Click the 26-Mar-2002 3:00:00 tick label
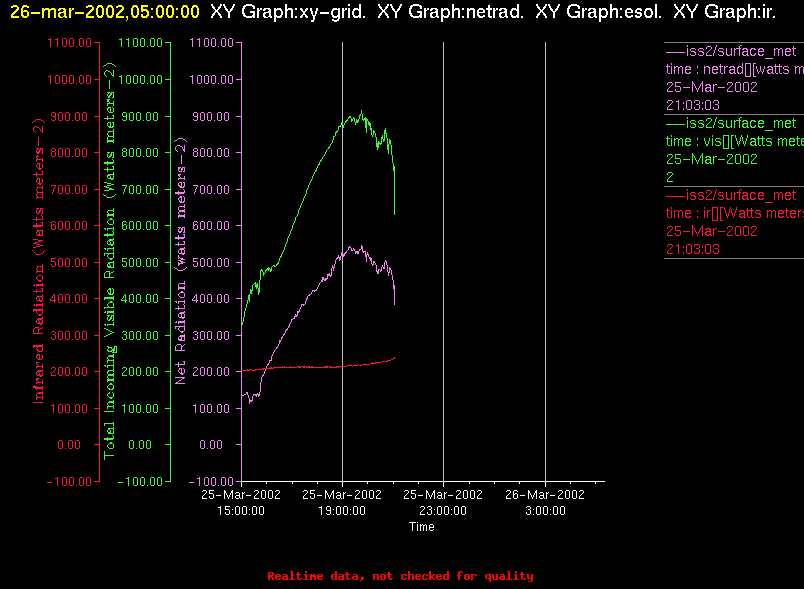 (545, 502)
